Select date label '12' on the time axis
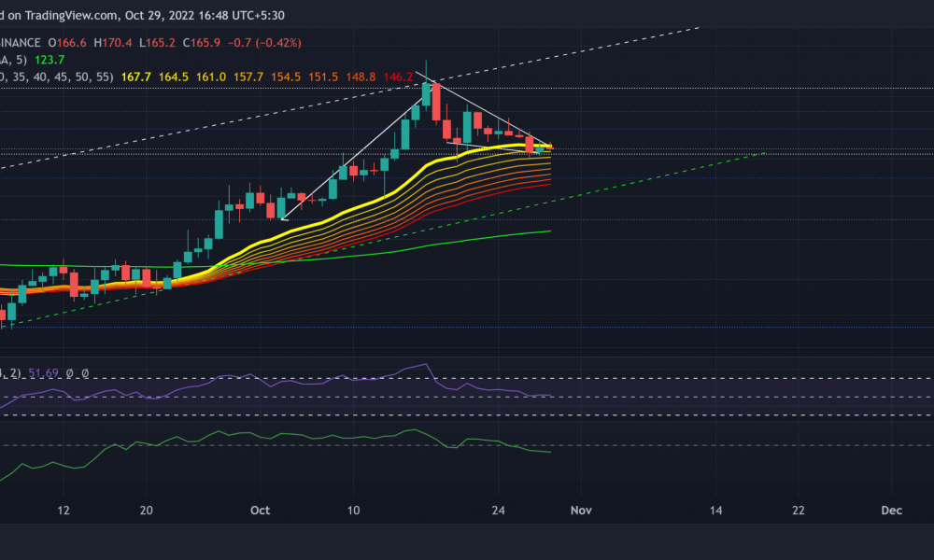Screen dimensions: 934x560 64,511
